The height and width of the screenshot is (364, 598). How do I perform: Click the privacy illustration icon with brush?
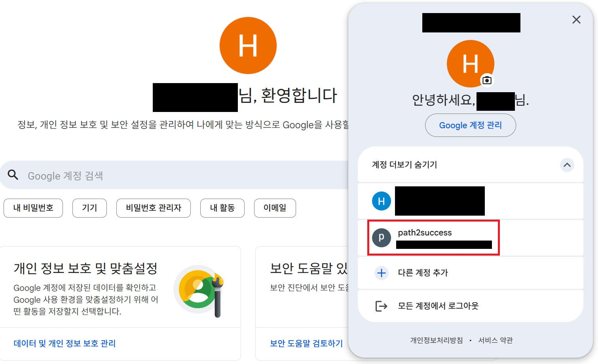click(199, 291)
